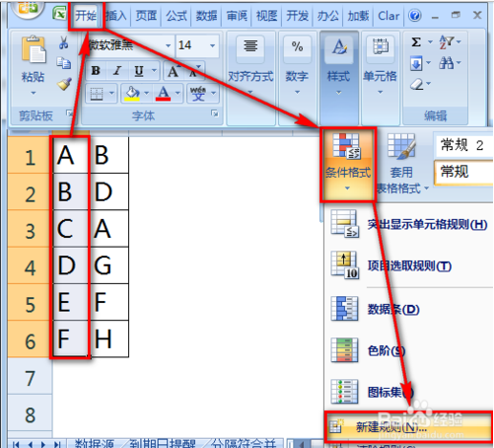Screen dimensions: 494x448
Task: Click the AutoSum sigma icon
Action: click(416, 41)
